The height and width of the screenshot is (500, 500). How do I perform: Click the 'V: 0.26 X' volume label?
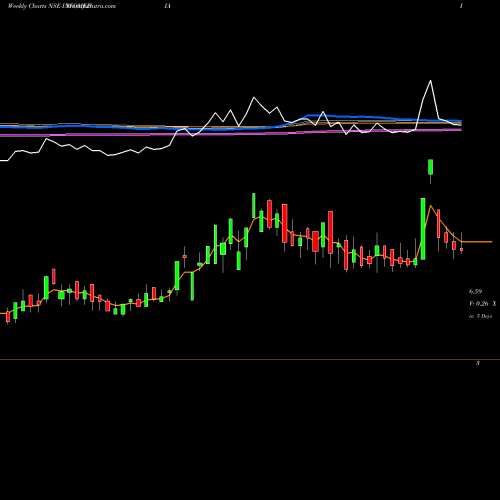tap(483, 304)
